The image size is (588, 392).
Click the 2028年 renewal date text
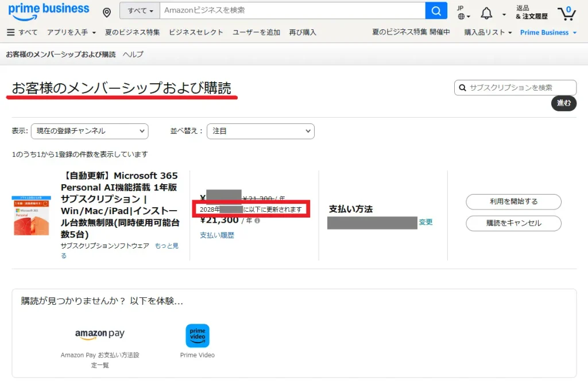click(251, 209)
